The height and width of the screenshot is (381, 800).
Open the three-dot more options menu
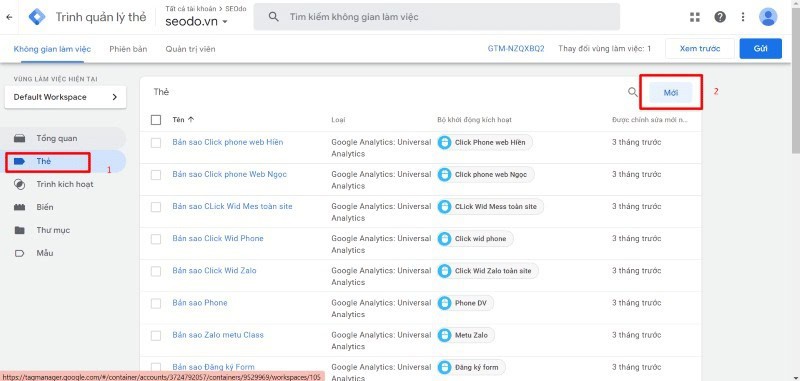tap(743, 17)
